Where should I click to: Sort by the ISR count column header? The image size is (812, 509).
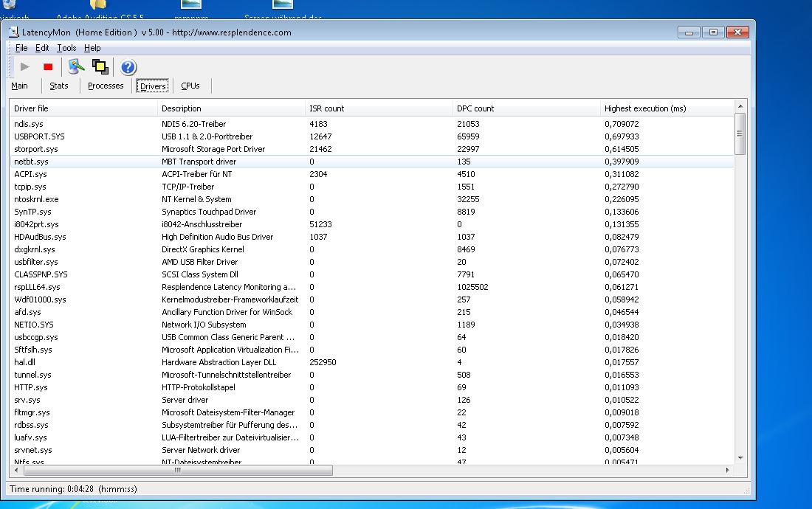coord(379,108)
